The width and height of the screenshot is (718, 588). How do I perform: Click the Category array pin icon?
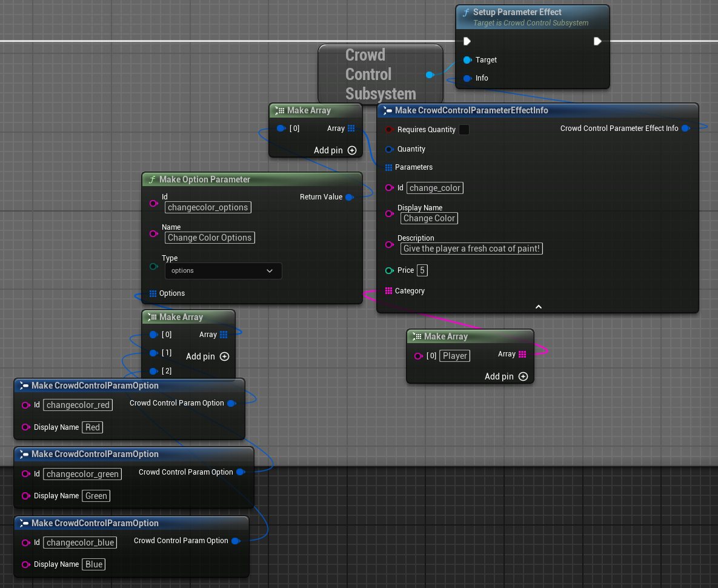pyautogui.click(x=388, y=291)
